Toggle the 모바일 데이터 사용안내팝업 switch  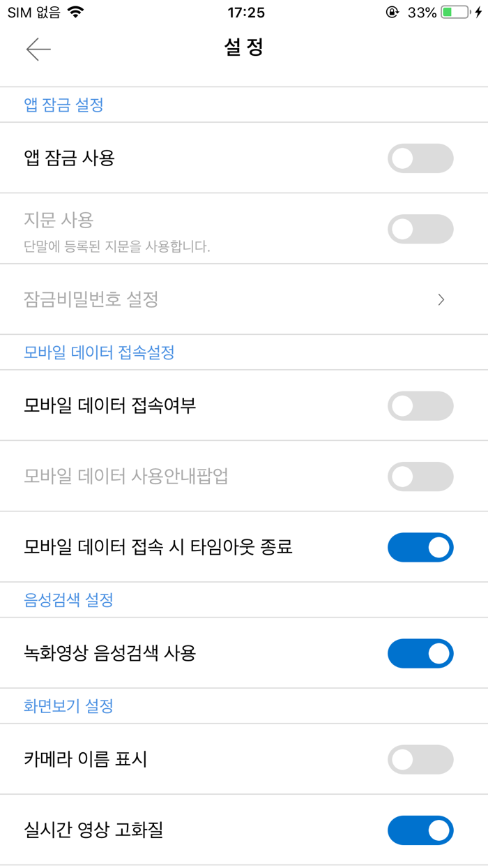[x=420, y=477]
